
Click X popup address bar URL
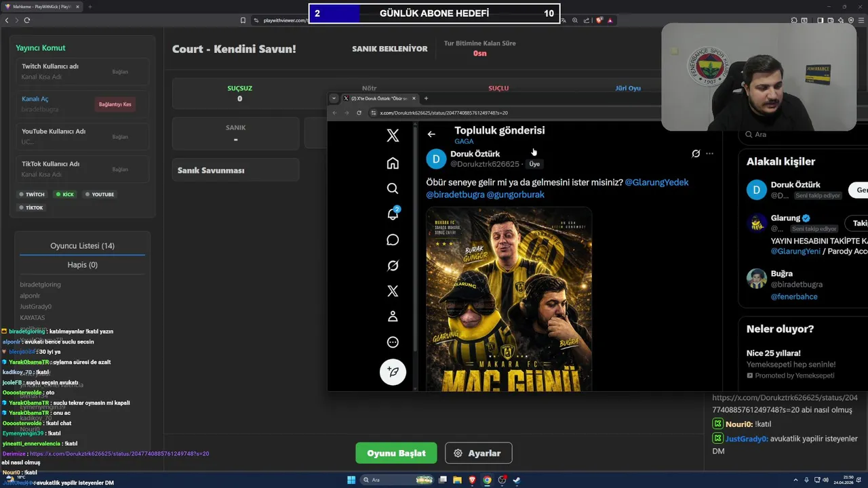pyautogui.click(x=444, y=113)
